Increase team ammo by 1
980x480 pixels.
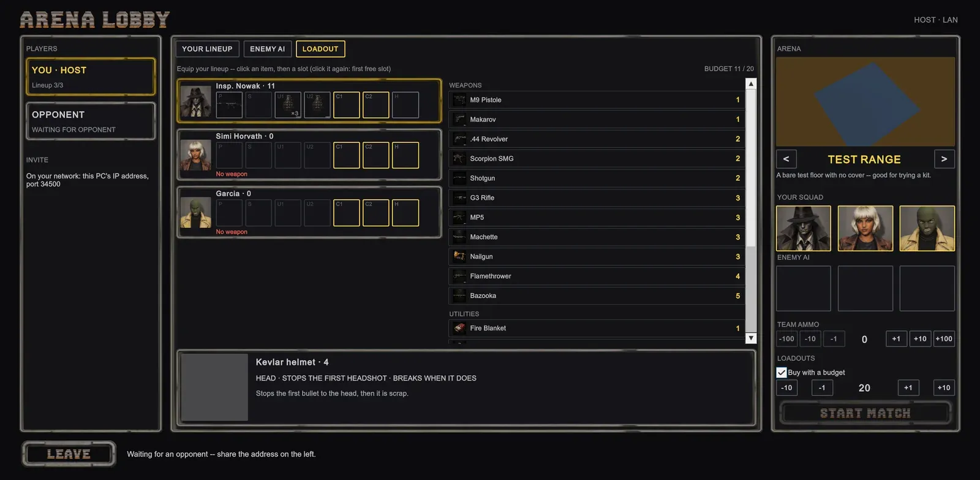click(896, 338)
